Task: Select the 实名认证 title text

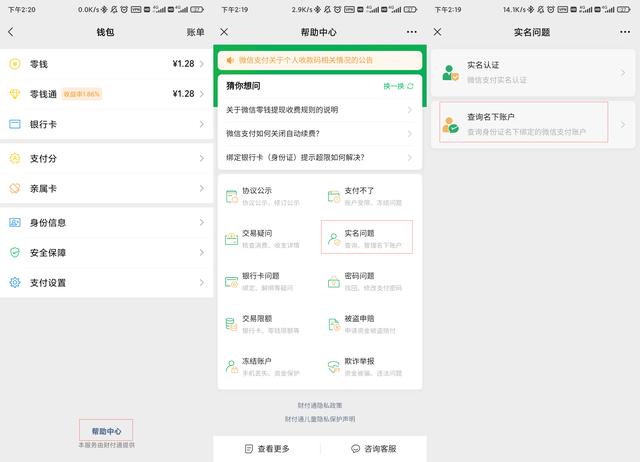Action: tap(483, 65)
